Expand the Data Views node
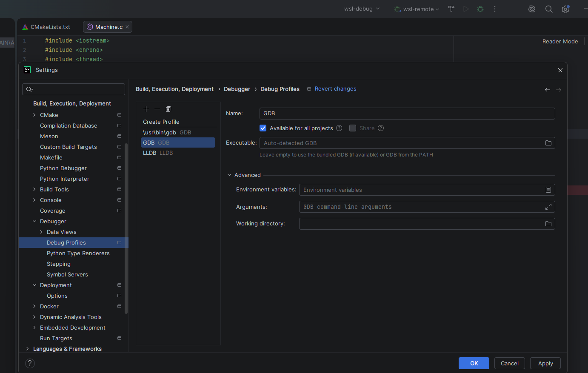The height and width of the screenshot is (373, 588). [x=41, y=232]
